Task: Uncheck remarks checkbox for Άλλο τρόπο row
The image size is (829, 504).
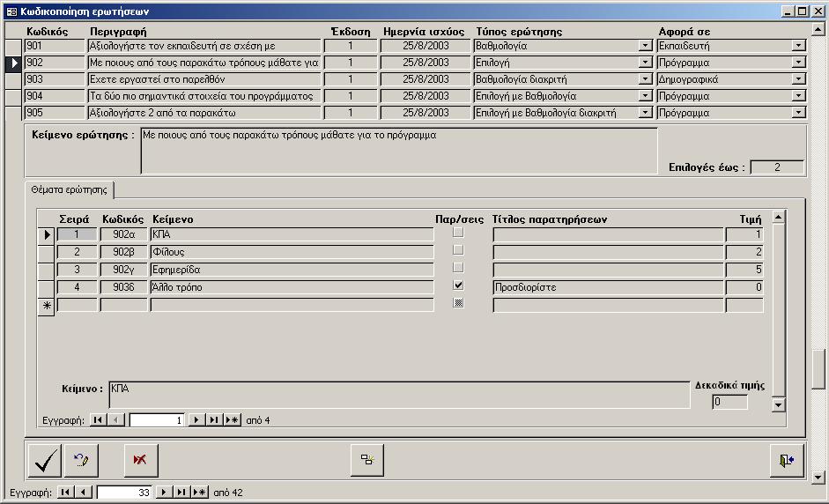Action: click(x=457, y=286)
